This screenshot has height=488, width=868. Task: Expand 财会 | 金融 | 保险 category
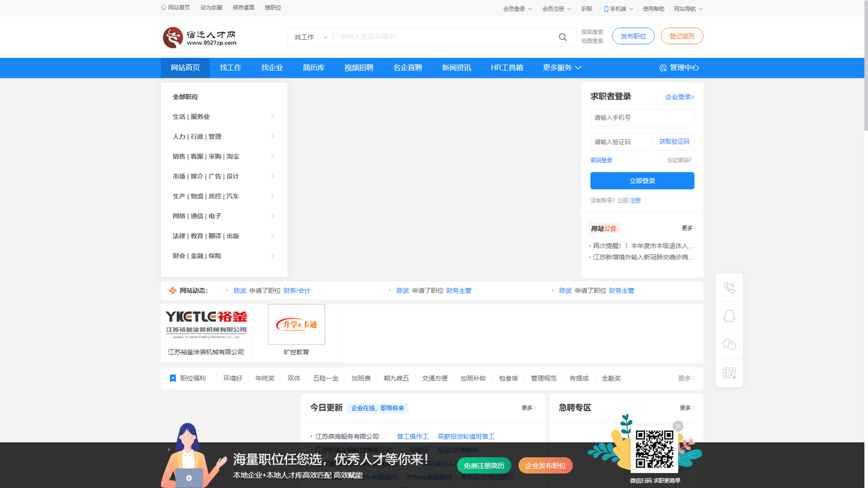pyautogui.click(x=224, y=256)
